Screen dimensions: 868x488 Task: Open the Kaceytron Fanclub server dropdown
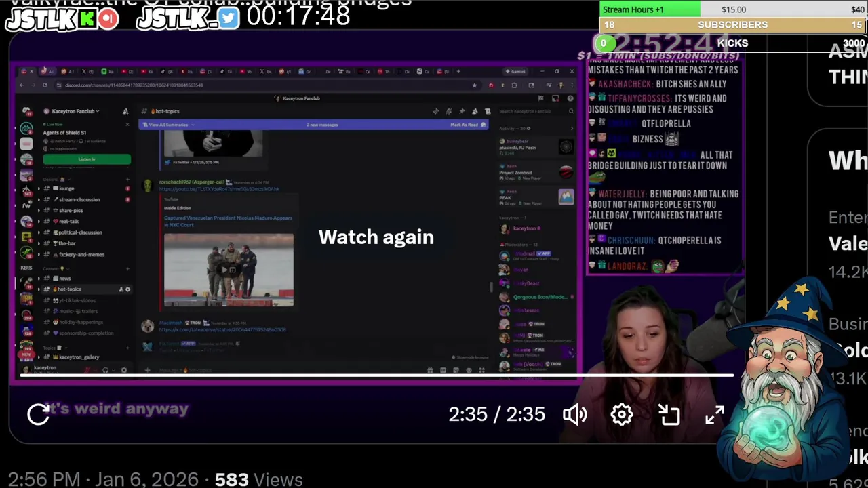click(x=75, y=111)
